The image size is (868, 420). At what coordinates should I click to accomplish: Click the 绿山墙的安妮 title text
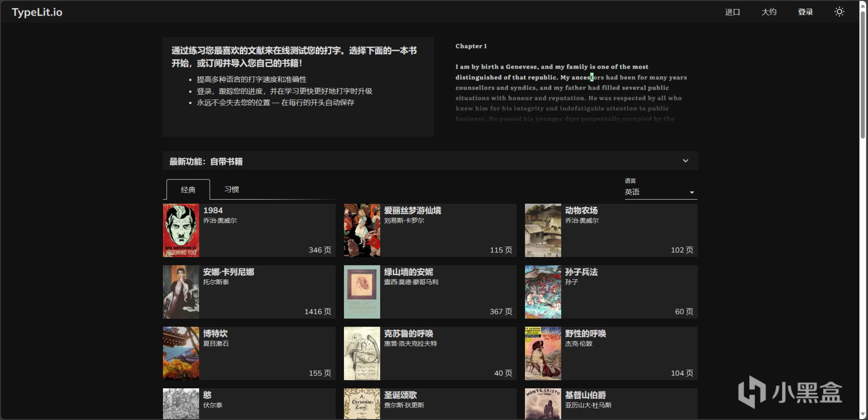click(408, 272)
